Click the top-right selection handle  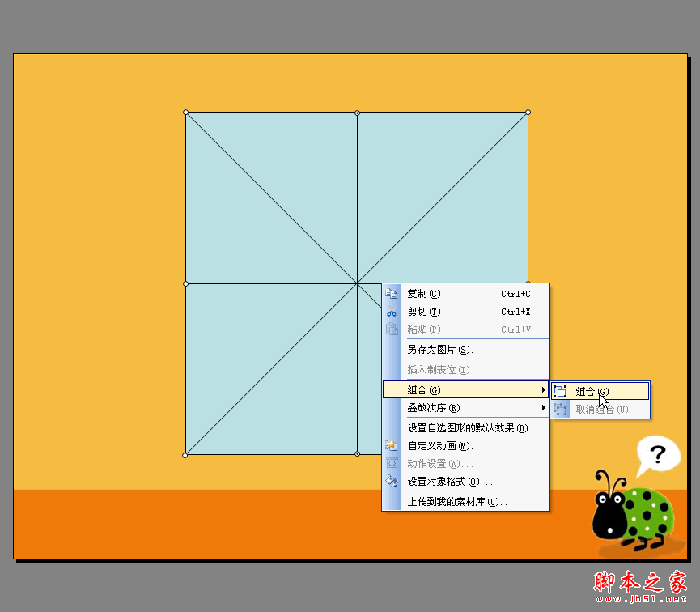coord(528,113)
